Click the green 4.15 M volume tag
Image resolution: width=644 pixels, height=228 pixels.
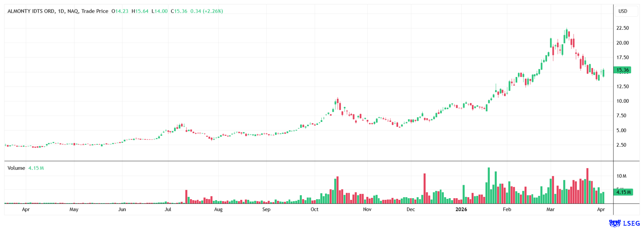623,192
